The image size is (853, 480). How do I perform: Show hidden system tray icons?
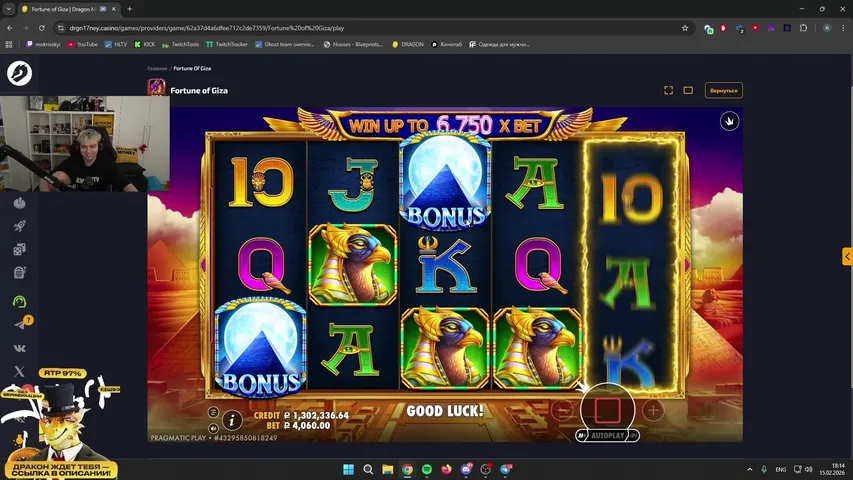(x=751, y=469)
